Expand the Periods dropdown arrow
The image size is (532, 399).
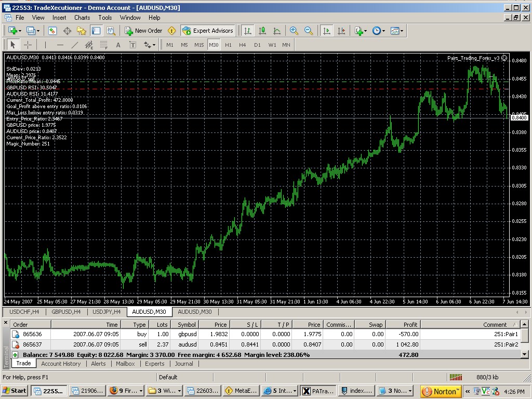tap(383, 31)
